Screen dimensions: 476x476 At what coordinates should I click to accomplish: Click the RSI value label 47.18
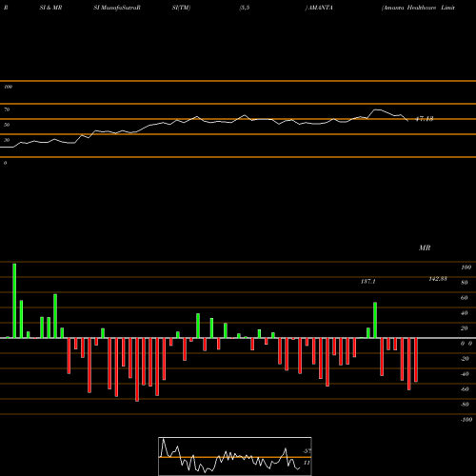coord(425,119)
